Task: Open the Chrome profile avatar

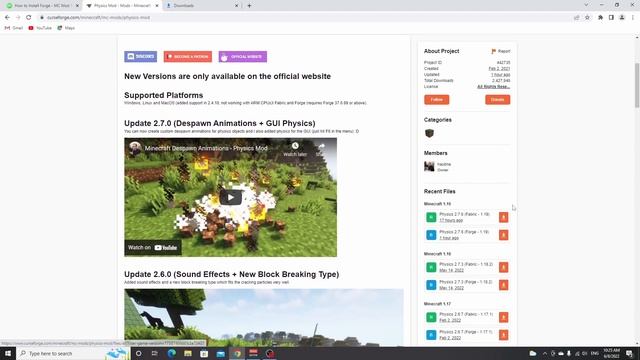Action: click(622, 18)
